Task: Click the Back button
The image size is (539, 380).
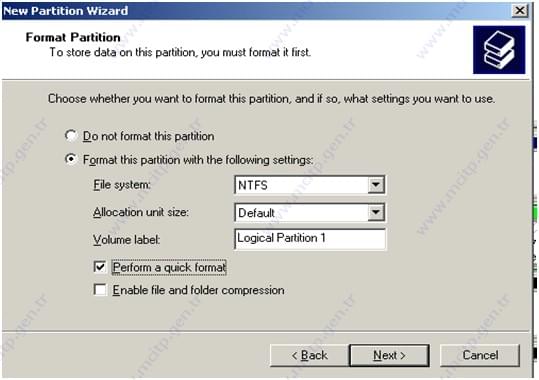Action: point(309,355)
